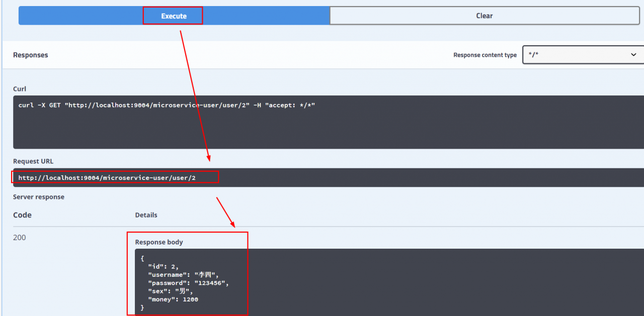Image resolution: width=644 pixels, height=316 pixels.
Task: Click the Request URL heading
Action: tap(33, 161)
